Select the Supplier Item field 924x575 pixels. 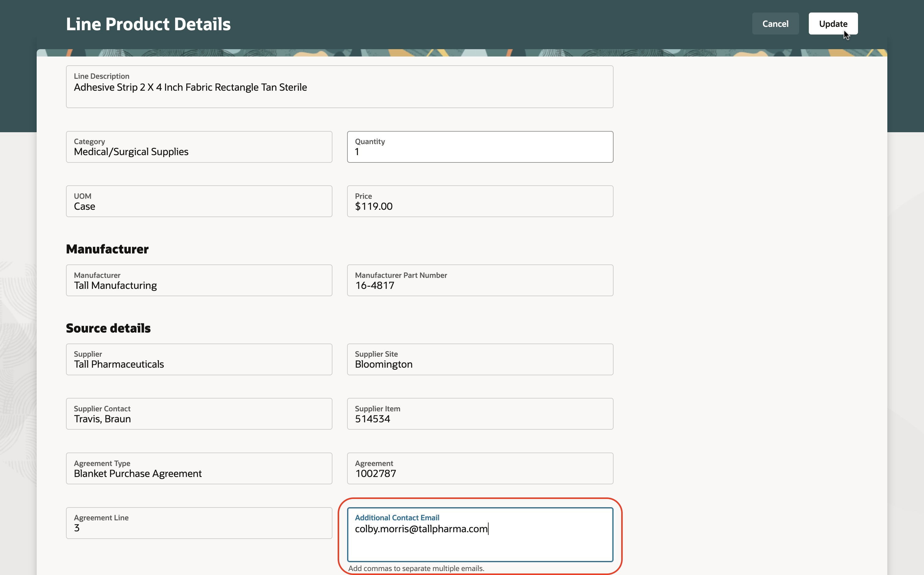479,414
